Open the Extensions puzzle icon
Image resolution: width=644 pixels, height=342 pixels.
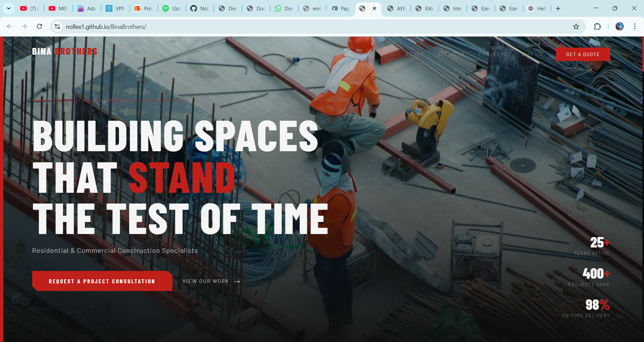tap(597, 26)
